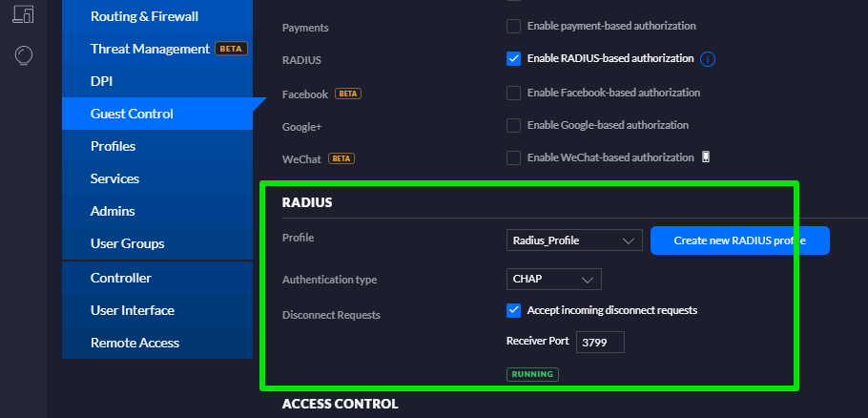The height and width of the screenshot is (418, 868).
Task: Select DPI in the settings sidebar
Action: coord(102,81)
